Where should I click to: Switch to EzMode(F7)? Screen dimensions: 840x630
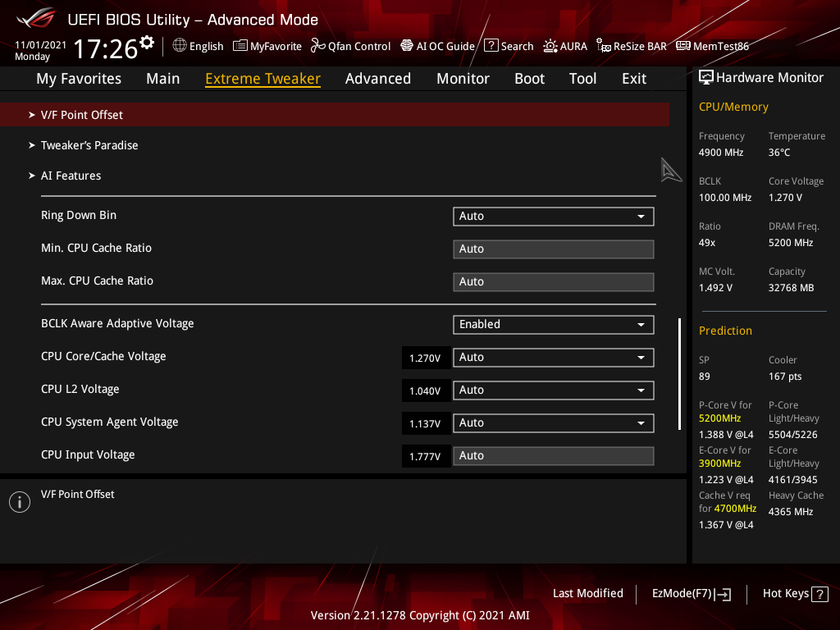coord(691,594)
